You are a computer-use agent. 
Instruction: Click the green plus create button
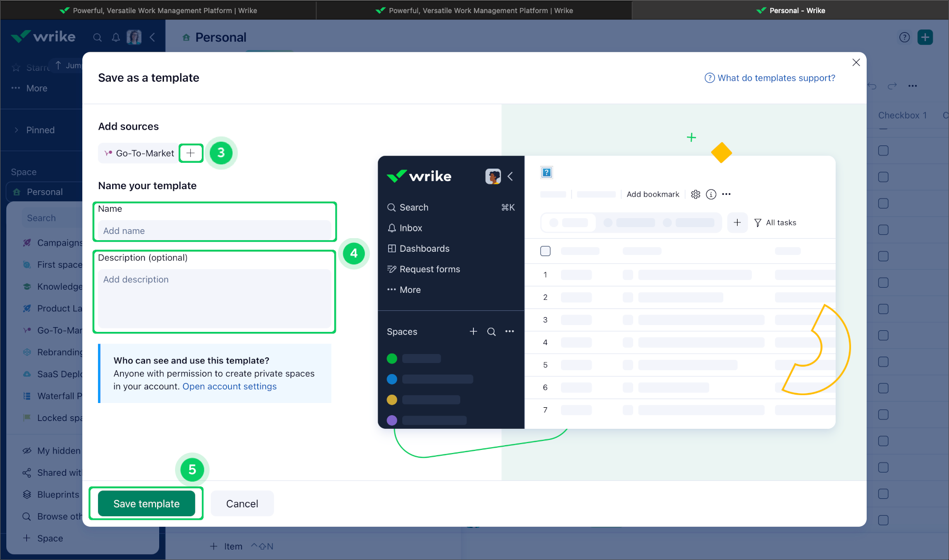[x=925, y=37]
